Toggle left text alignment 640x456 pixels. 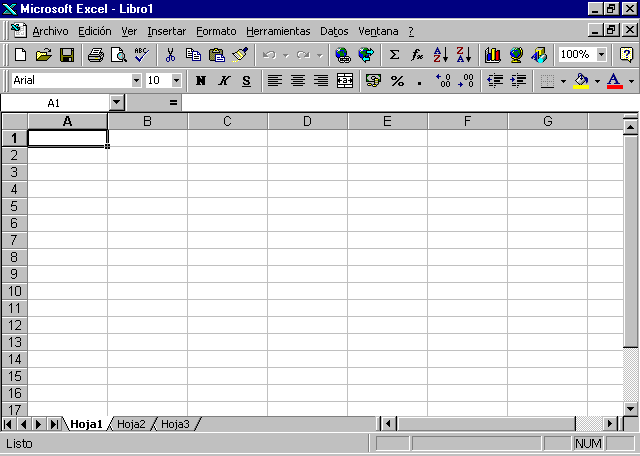click(x=275, y=80)
